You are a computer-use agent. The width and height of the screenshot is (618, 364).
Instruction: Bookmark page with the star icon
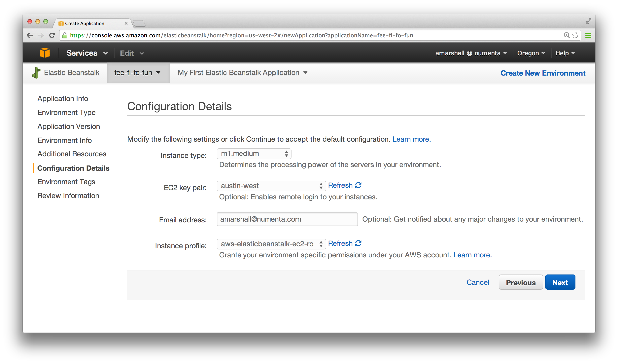point(576,35)
